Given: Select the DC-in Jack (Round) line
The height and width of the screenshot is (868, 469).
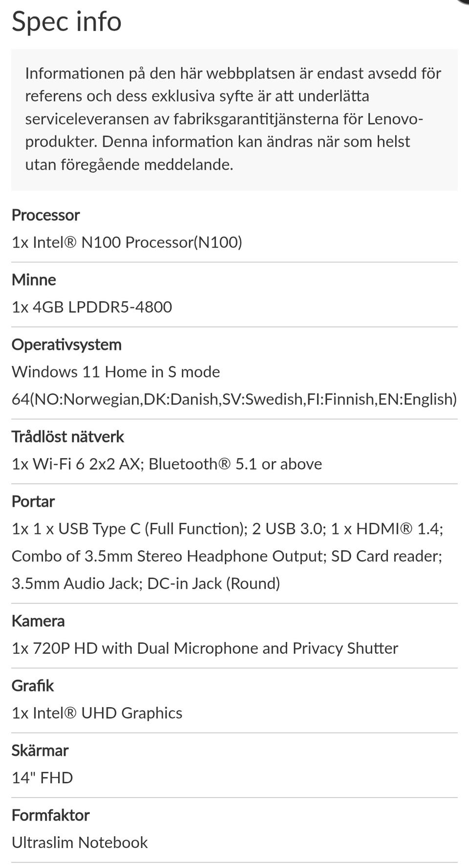Looking at the screenshot, I should [146, 583].
